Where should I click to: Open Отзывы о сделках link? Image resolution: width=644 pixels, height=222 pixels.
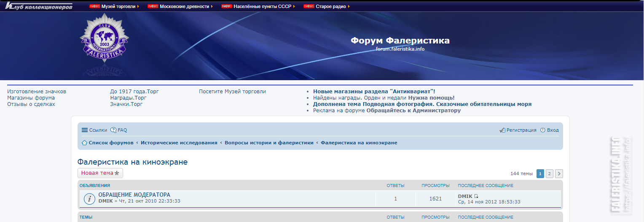click(x=31, y=104)
